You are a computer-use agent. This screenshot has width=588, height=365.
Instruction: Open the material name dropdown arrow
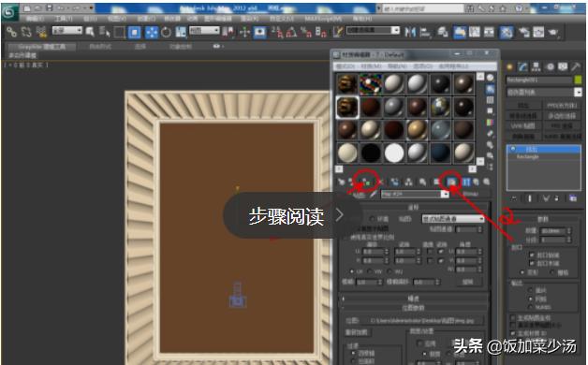click(x=445, y=194)
